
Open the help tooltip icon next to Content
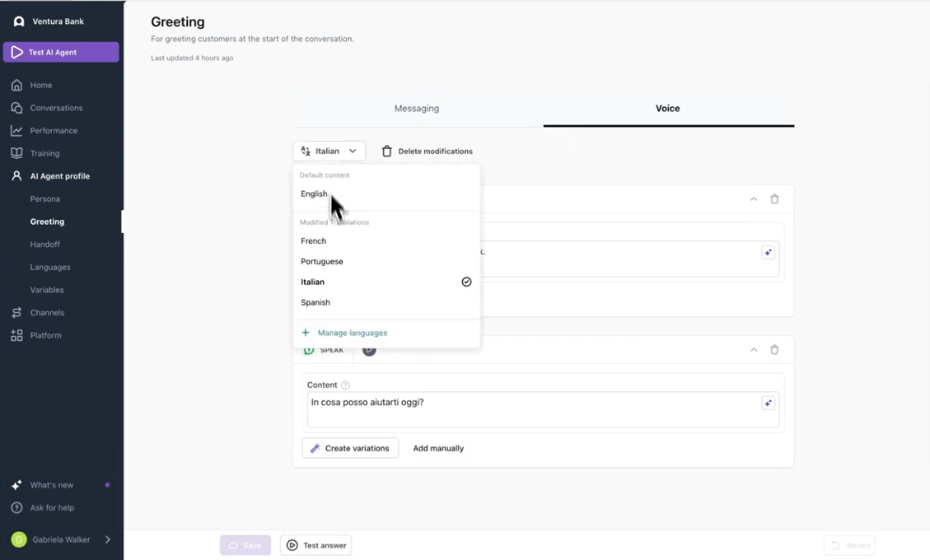click(343, 385)
